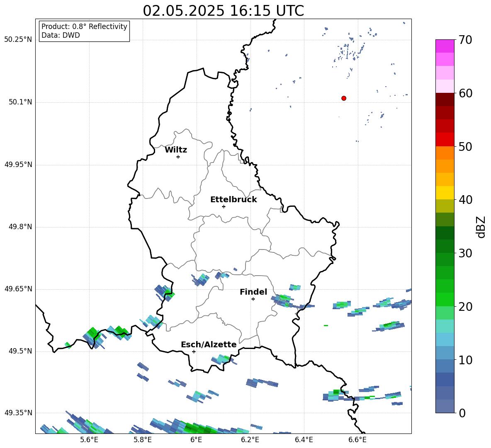Screen dimensions: 491x448
Task: Click the Esch/Alzette city label
Action: [209, 345]
